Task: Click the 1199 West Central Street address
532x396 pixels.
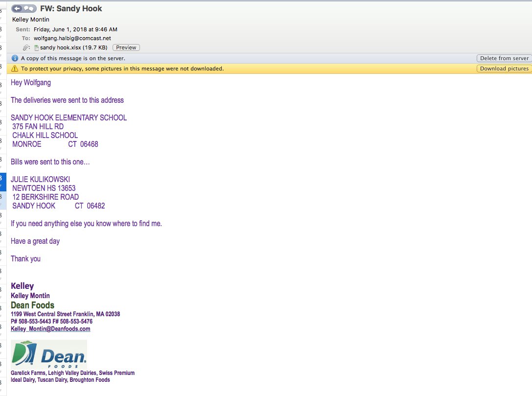Action: tap(66, 314)
